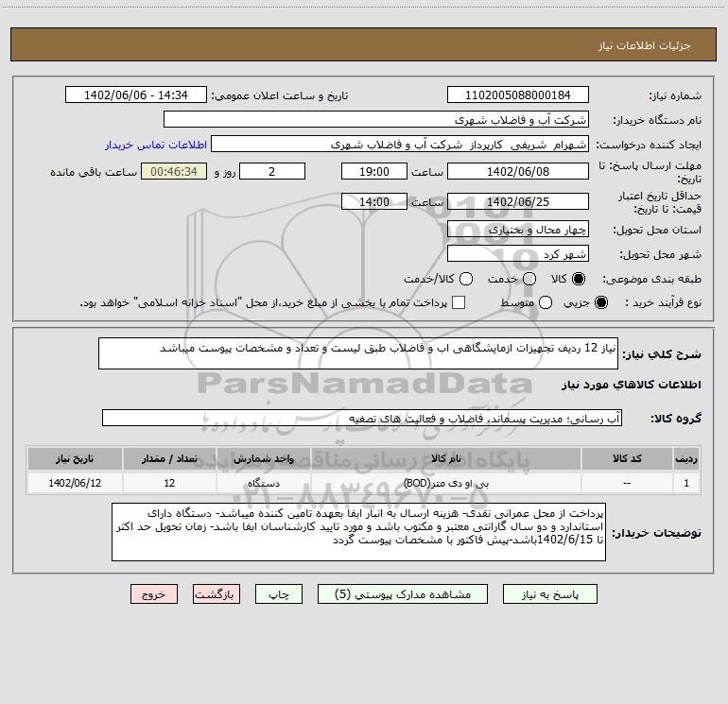Click the تعداد / مقدار column header

point(169,458)
